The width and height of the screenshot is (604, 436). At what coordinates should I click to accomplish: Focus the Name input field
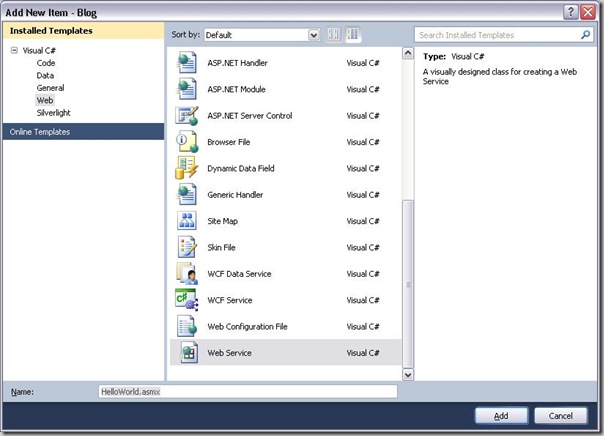[248, 392]
